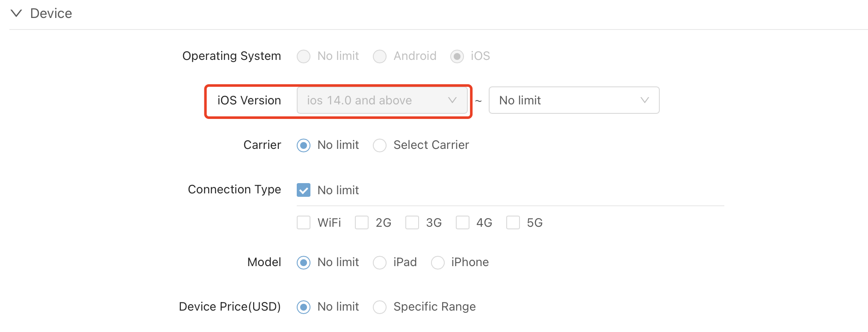
Task: Select the Select Carrier radio option
Action: 380,145
